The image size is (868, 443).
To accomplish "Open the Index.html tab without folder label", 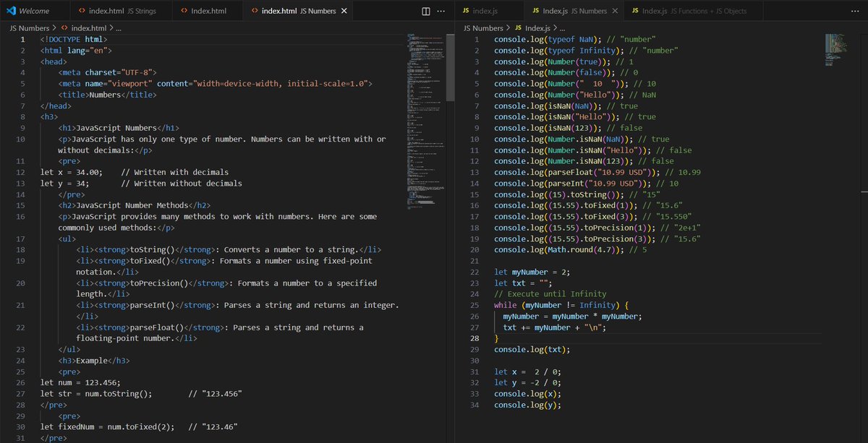I will tap(209, 11).
